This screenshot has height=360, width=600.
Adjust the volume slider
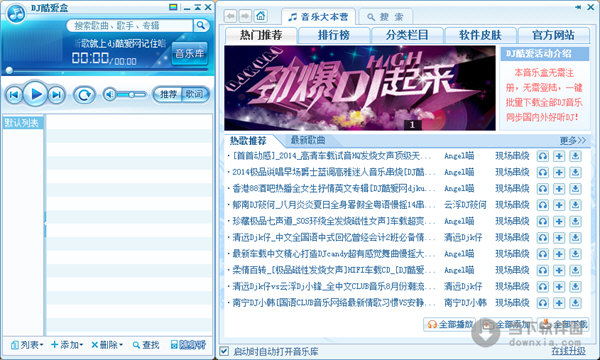[131, 94]
